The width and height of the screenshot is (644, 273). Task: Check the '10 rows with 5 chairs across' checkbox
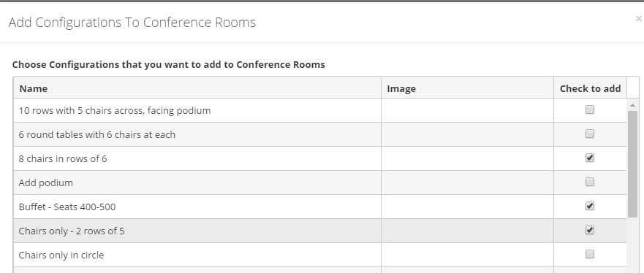(590, 109)
